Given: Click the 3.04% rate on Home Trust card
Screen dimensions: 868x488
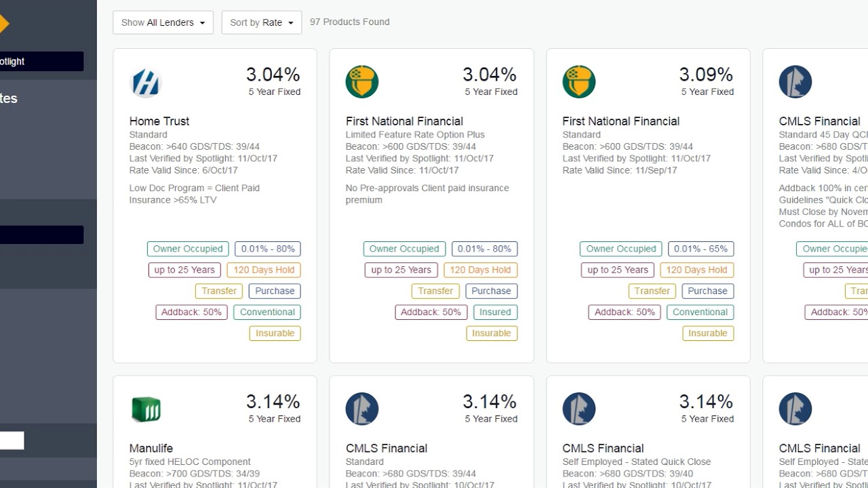Looking at the screenshot, I should [273, 75].
